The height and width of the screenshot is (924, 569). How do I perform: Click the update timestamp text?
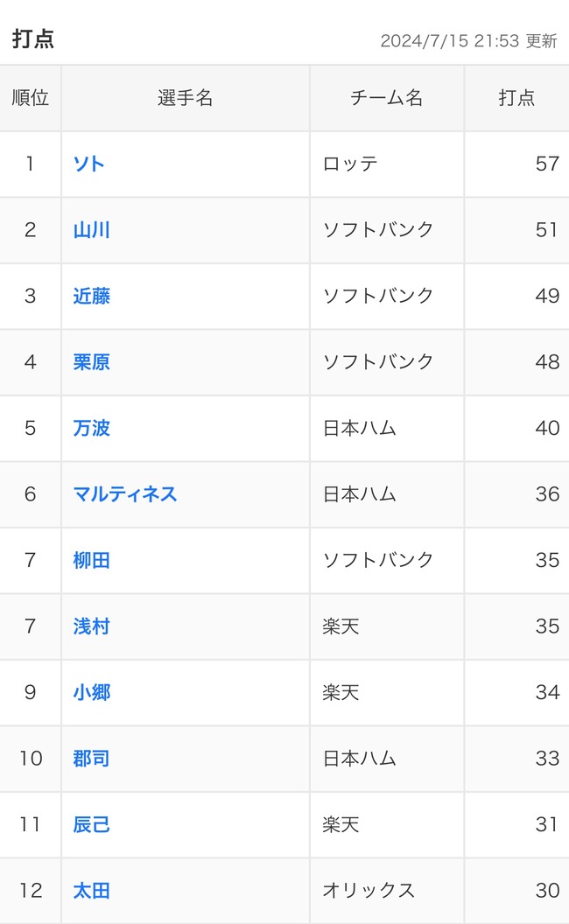pos(468,40)
